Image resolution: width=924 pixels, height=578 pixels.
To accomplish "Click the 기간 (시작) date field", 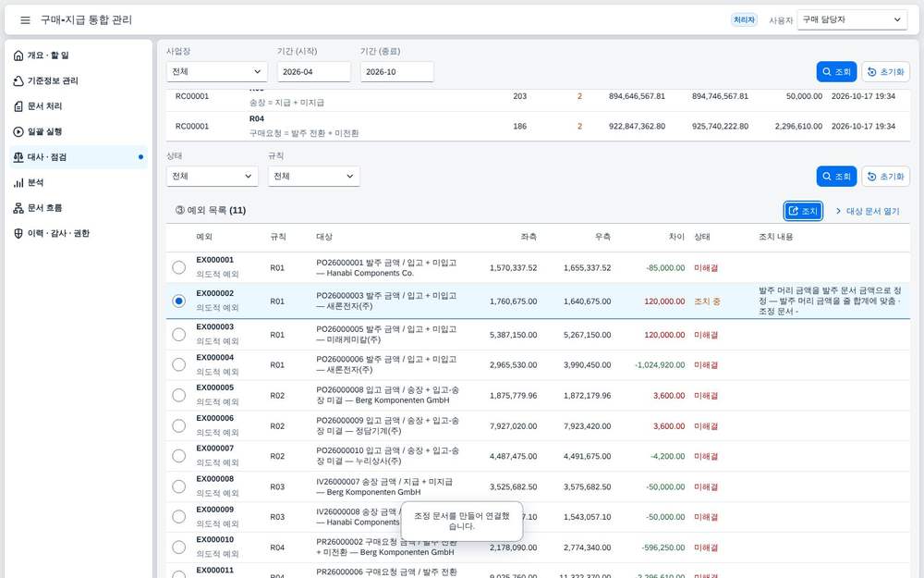I will [x=313, y=72].
